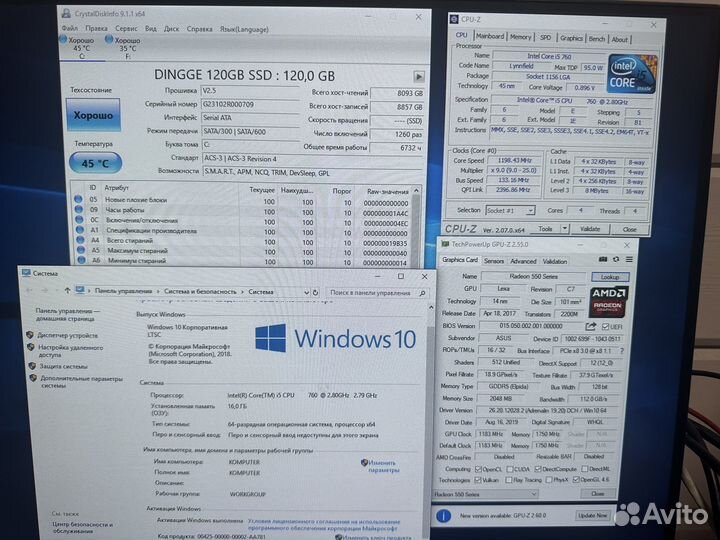This screenshot has width=720, height=540.
Task: Open the Socket #1 selection dropdown in CPU-Z
Action: click(x=510, y=210)
